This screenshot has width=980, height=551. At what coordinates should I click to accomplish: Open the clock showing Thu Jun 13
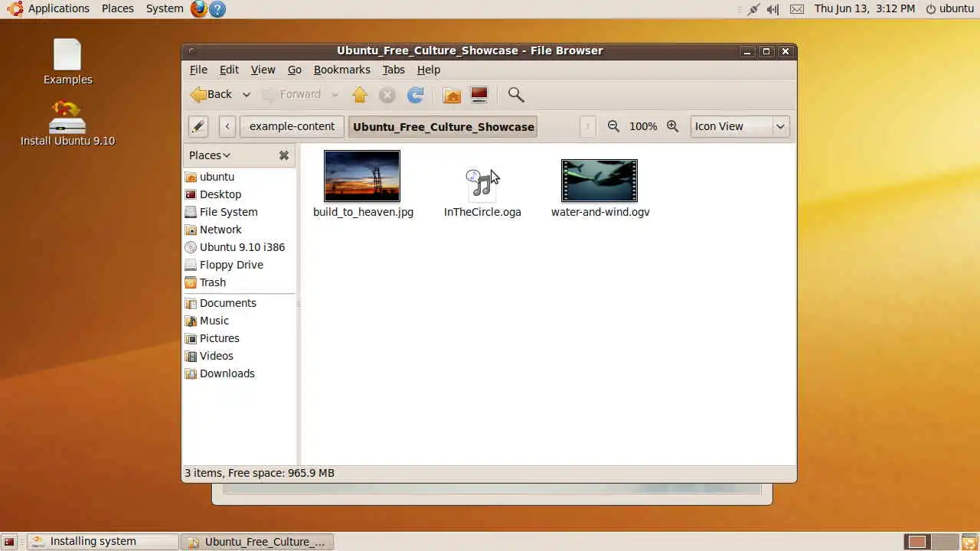[x=864, y=8]
